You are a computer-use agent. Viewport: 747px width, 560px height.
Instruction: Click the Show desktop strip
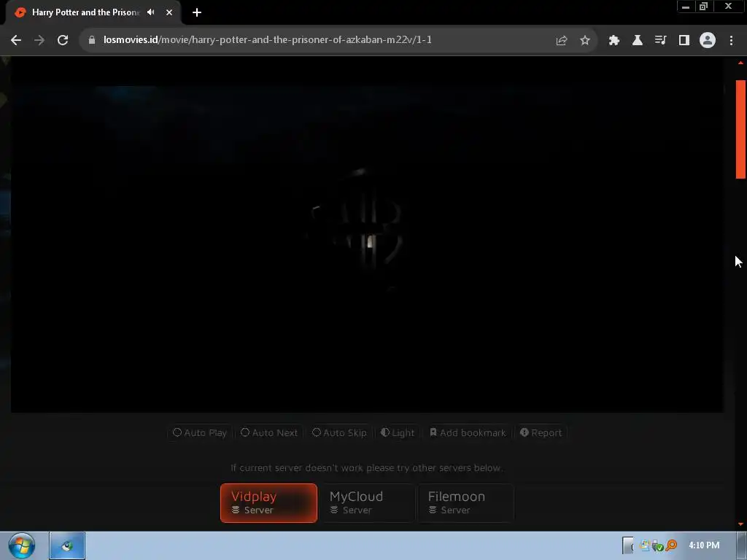coord(742,545)
